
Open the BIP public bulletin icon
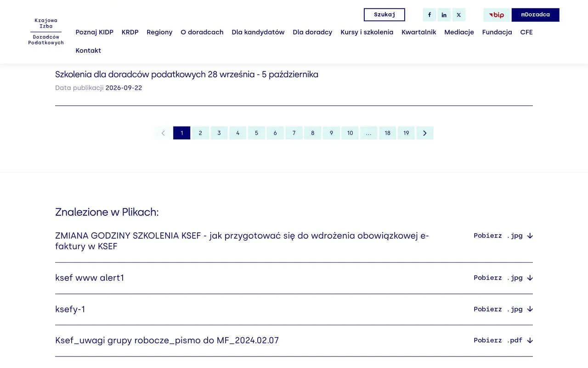[x=497, y=15]
